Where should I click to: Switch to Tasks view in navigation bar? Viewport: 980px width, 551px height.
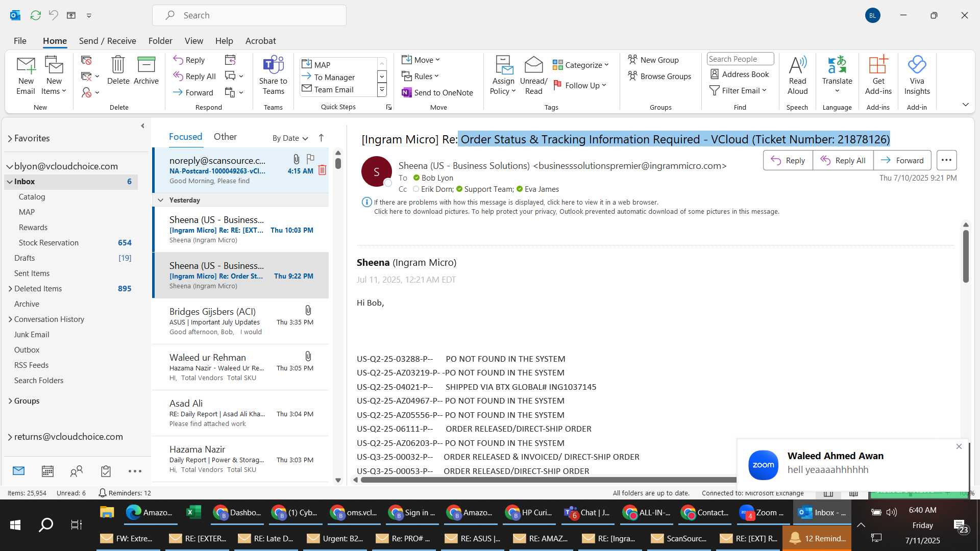pyautogui.click(x=106, y=471)
